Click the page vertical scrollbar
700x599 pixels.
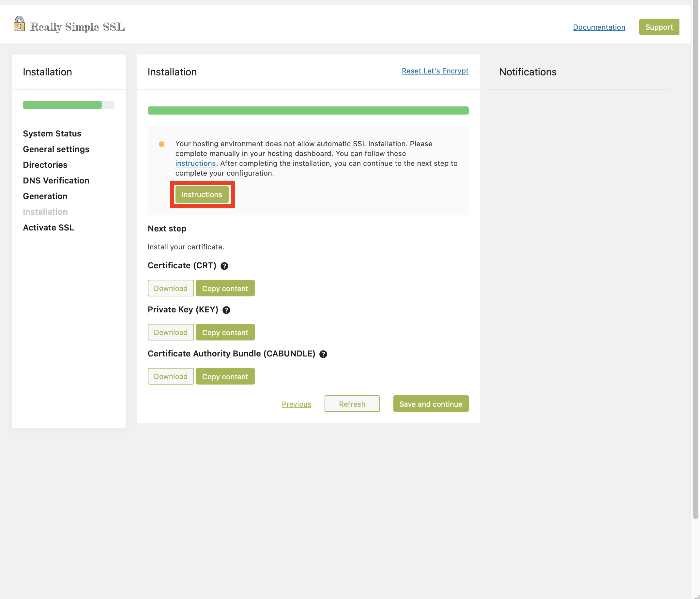pos(696,260)
